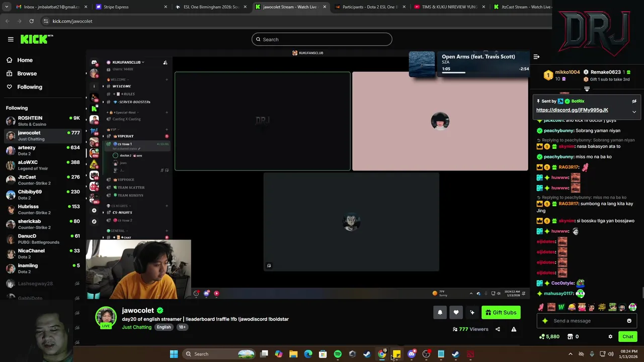Open the Kick hamburger menu

coord(11,39)
